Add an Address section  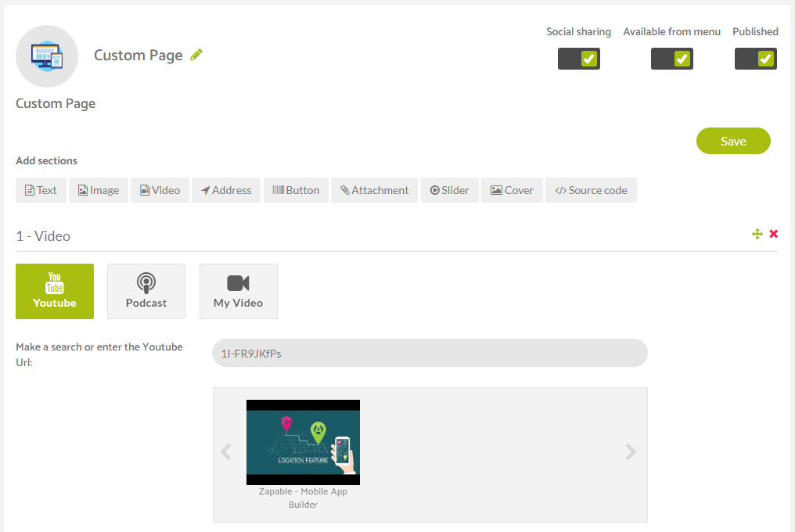pos(226,190)
